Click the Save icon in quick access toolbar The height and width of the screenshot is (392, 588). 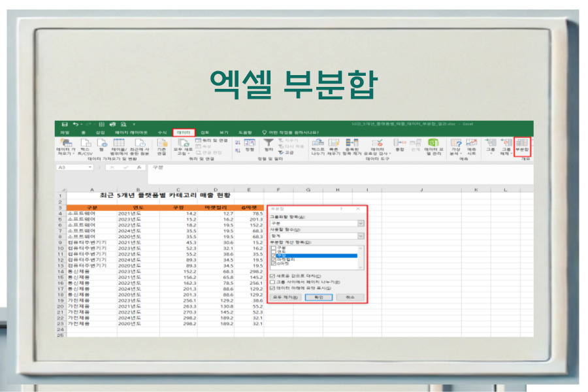pyautogui.click(x=65, y=124)
